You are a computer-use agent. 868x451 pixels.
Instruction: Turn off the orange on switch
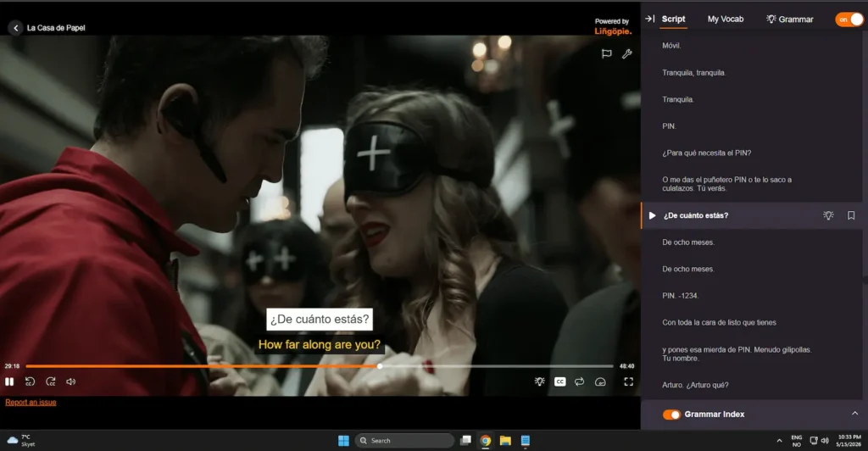849,19
